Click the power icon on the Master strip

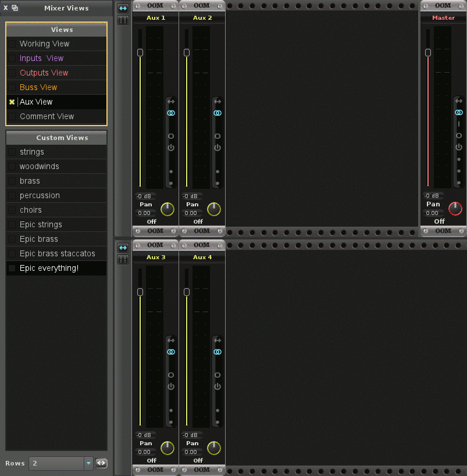tap(459, 147)
